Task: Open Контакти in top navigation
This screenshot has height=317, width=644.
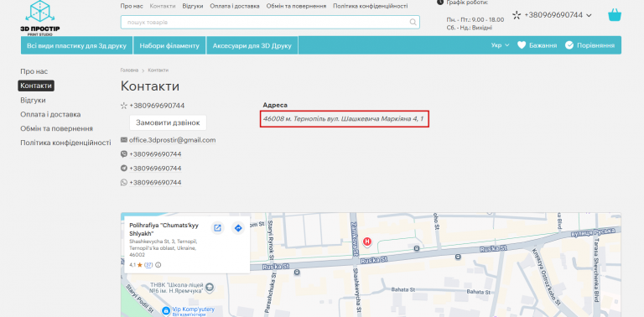Action: (x=163, y=6)
